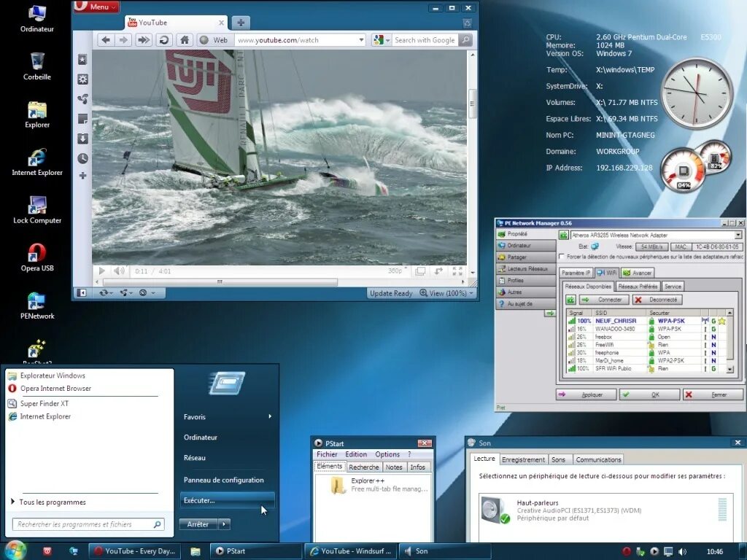Switch to Paramètre IP tab

[x=576, y=273]
